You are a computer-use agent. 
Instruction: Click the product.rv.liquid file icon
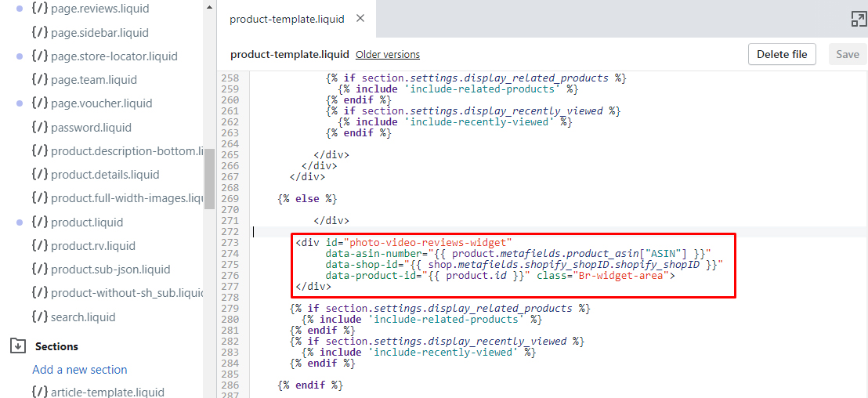[x=40, y=246]
